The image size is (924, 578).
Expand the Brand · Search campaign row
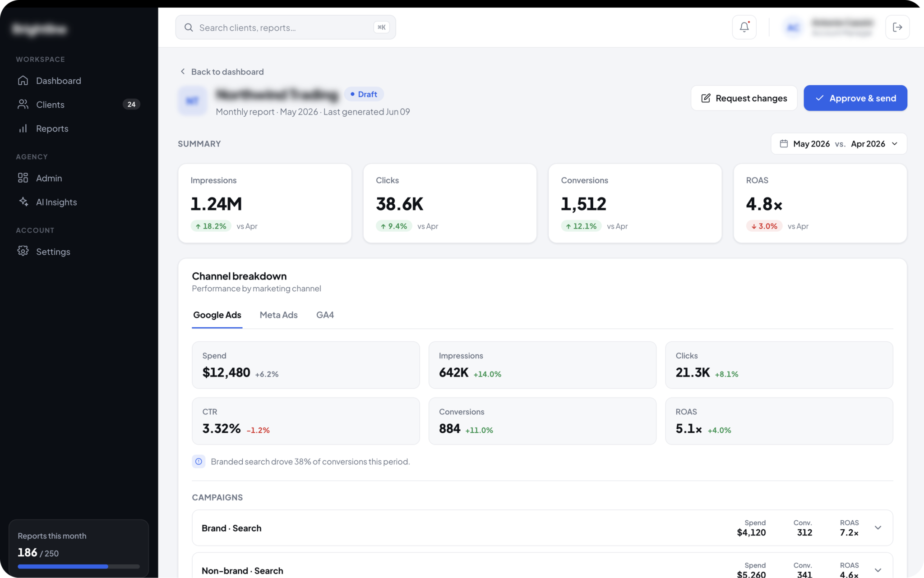(878, 528)
